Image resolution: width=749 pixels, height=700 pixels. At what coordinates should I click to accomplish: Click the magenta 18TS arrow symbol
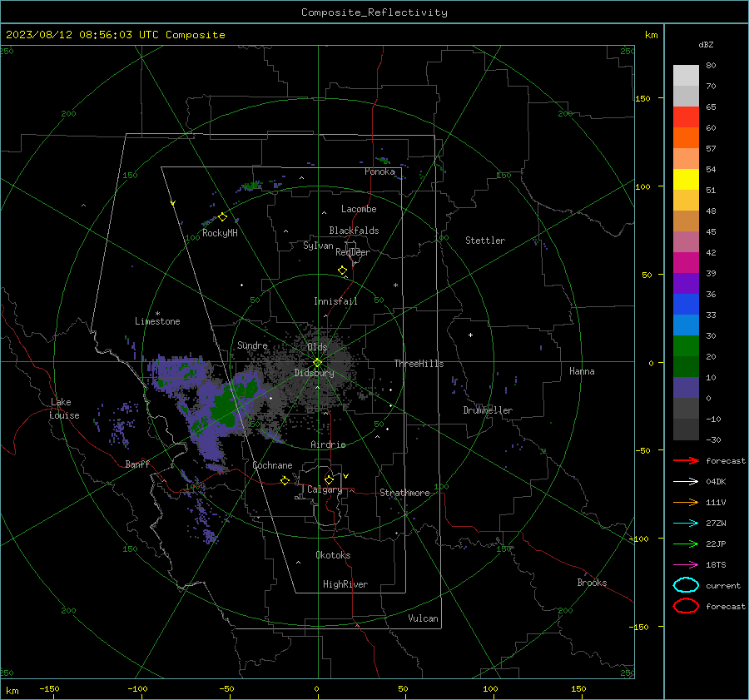tap(686, 565)
